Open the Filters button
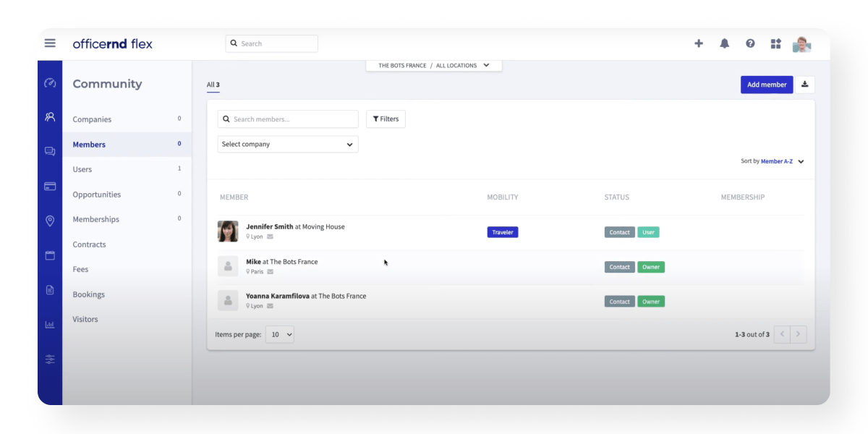The image size is (868, 434). pyautogui.click(x=386, y=119)
